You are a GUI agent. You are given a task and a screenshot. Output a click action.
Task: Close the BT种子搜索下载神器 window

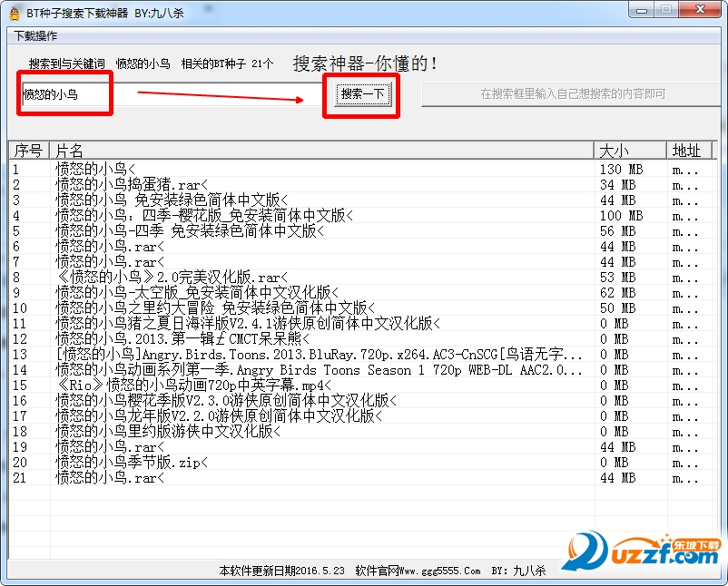pos(700,10)
